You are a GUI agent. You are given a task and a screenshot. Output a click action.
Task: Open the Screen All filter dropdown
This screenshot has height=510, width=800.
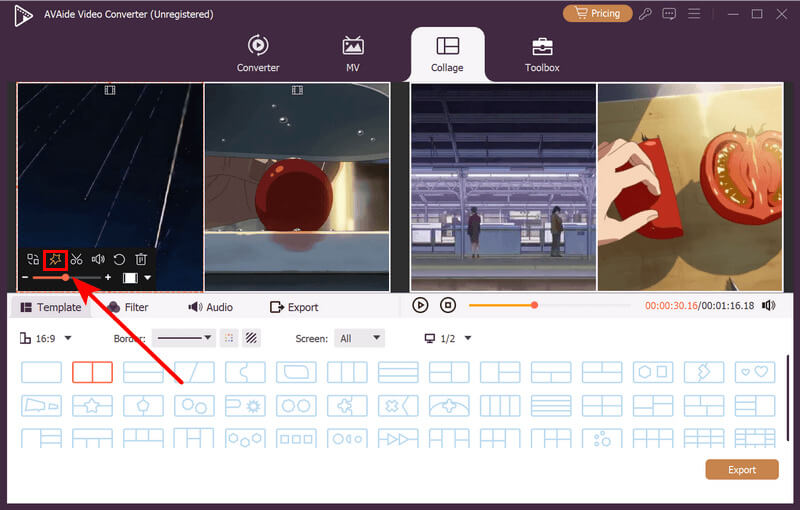click(359, 338)
